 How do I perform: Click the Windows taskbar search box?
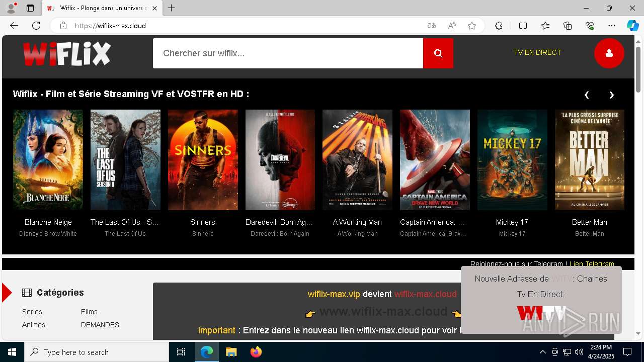(x=97, y=352)
